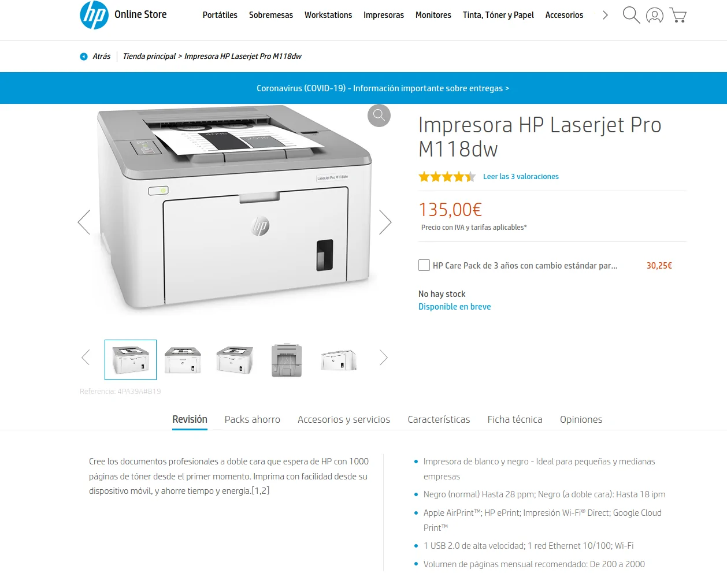Viewport: 727px width, 588px height.
Task: Switch to the Ficha técnica tab
Action: 515,419
